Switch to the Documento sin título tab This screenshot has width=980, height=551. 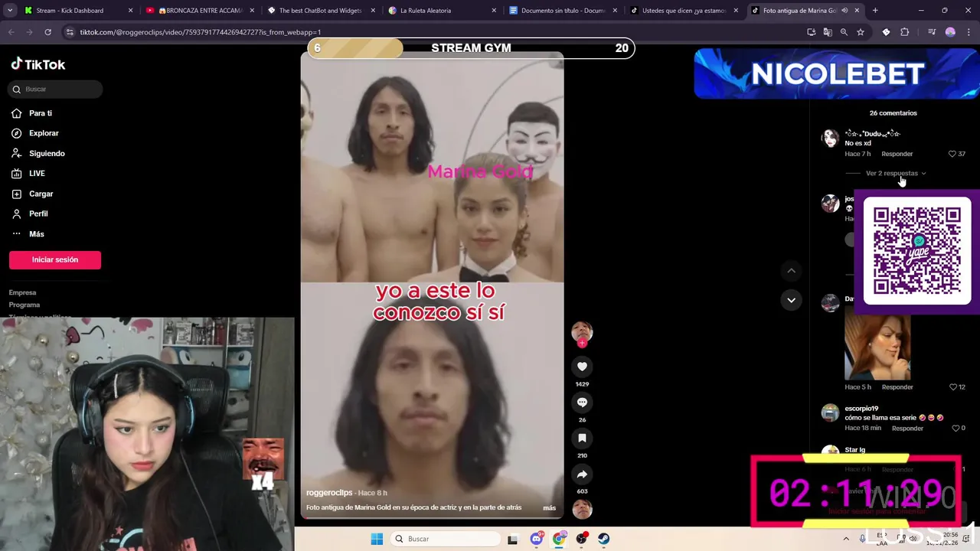coord(562,11)
